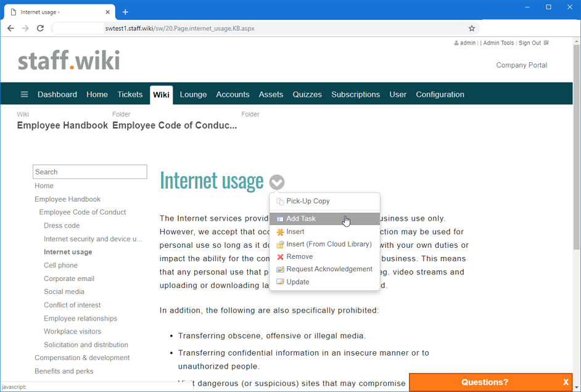
Task: Choose Update from the dropdown menu
Action: (x=324, y=282)
